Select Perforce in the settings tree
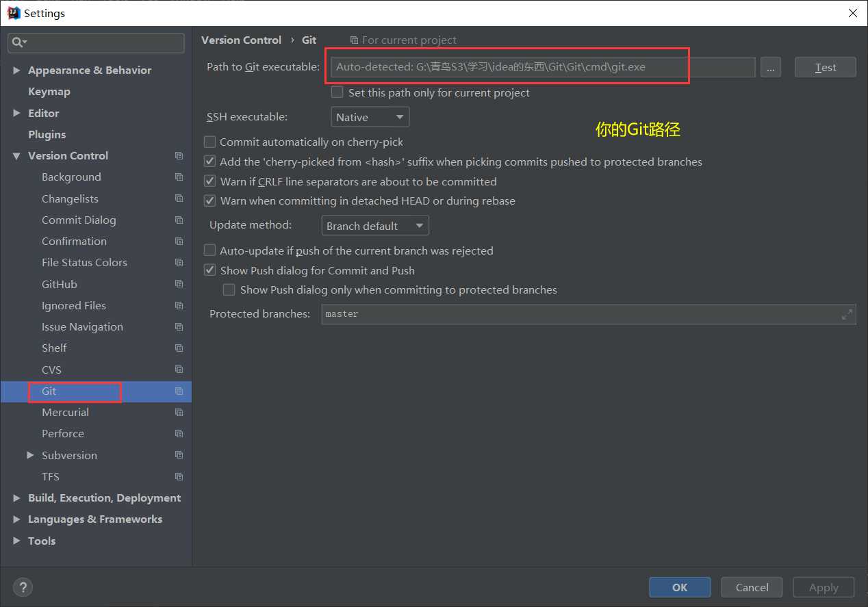868x607 pixels. point(63,434)
